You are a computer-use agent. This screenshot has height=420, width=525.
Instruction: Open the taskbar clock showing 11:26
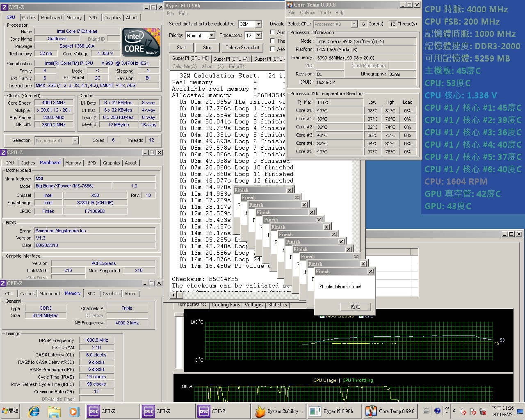(x=502, y=411)
